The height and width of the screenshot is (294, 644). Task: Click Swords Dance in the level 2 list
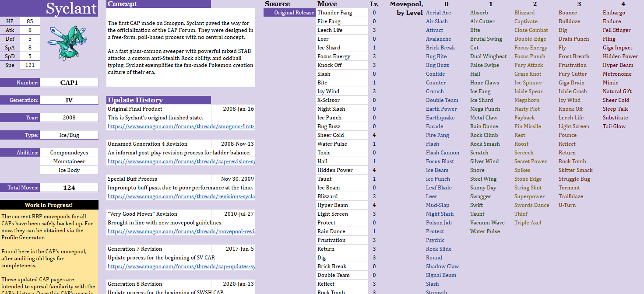[x=531, y=205]
